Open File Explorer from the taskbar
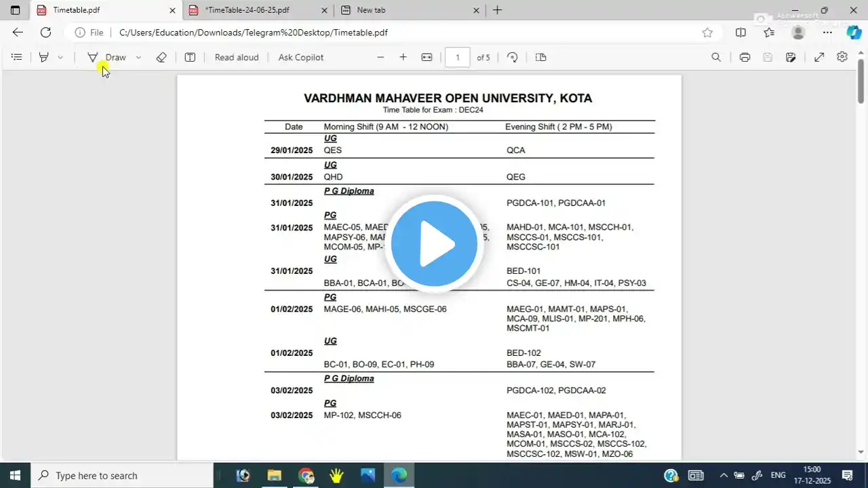Image resolution: width=868 pixels, height=488 pixels. pyautogui.click(x=274, y=475)
